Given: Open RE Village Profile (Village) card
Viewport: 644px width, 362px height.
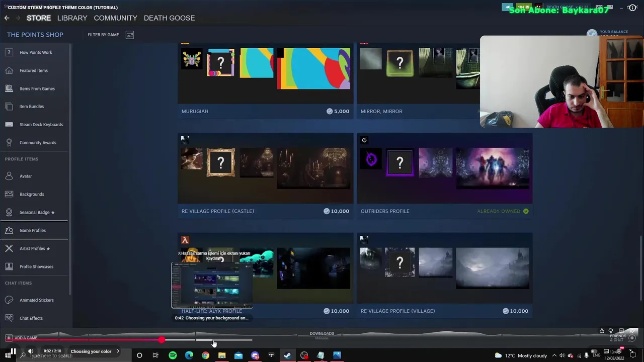Looking at the screenshot, I should pos(445,276).
